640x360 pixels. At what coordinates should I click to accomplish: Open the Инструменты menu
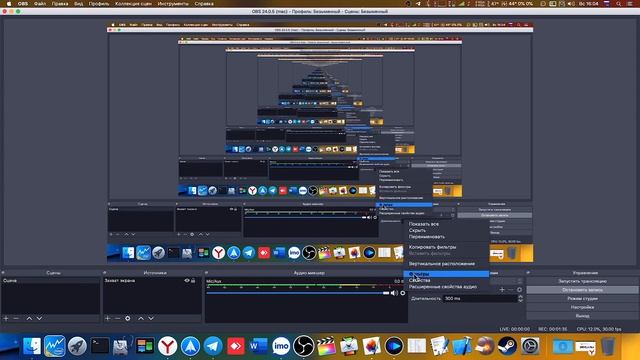click(x=173, y=4)
